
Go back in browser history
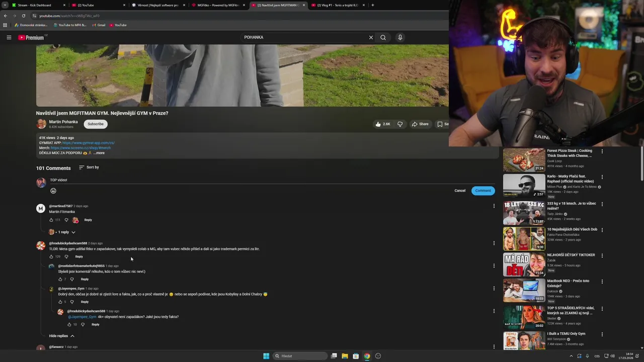pyautogui.click(x=6, y=16)
